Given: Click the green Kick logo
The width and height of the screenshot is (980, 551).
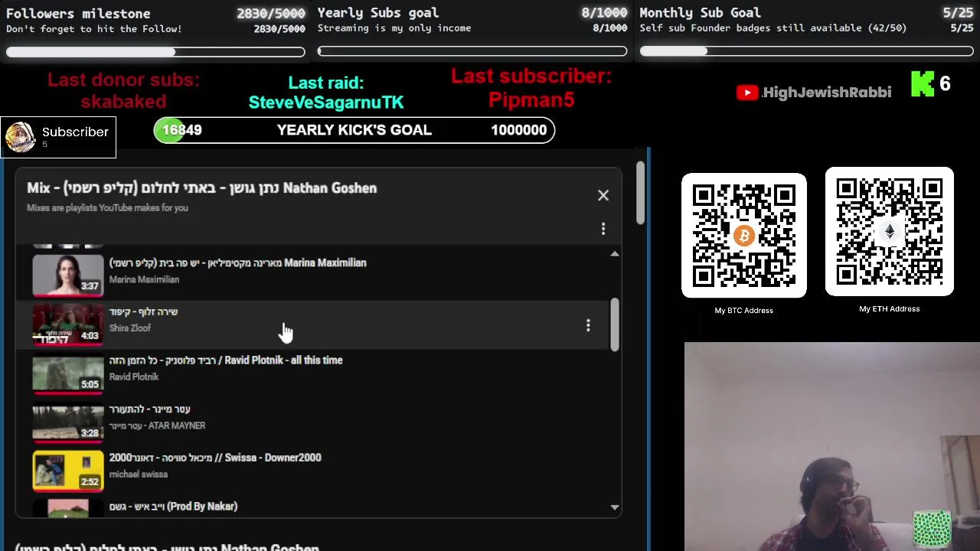Looking at the screenshot, I should point(923,84).
